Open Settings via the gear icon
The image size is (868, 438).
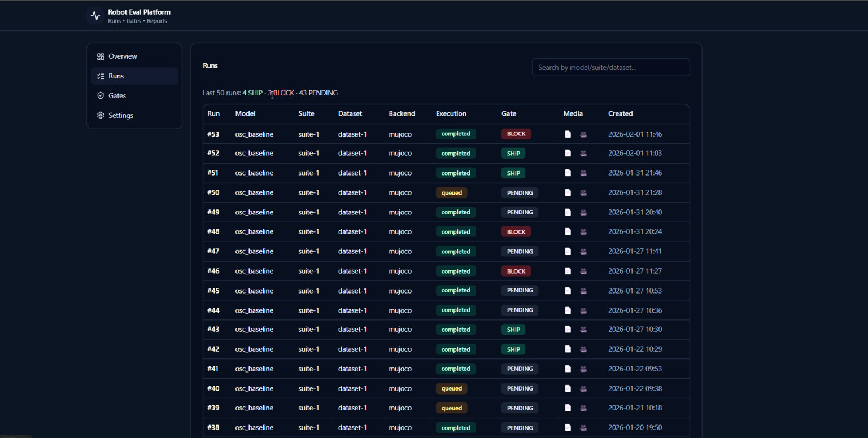coord(99,115)
